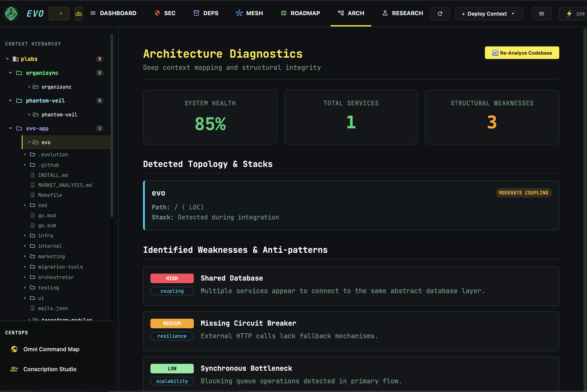Viewport: 587px width, 392px height.
Task: Click the lightning bolt 229 counter
Action: point(574,14)
